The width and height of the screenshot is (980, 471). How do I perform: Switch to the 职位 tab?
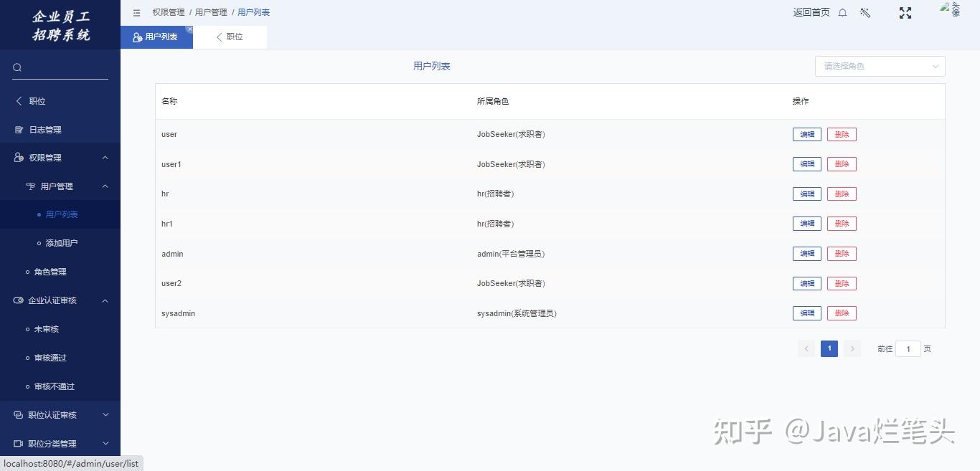point(230,37)
